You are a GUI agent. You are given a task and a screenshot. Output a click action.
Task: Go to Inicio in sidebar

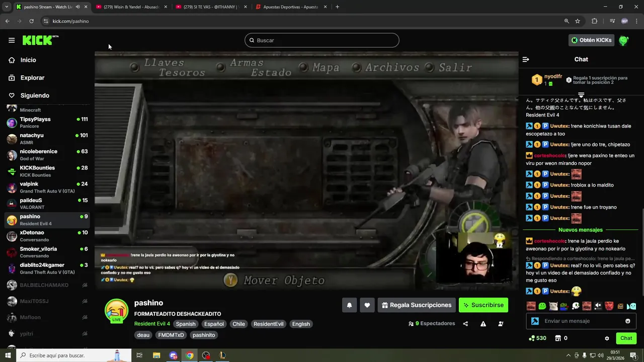[x=28, y=60]
